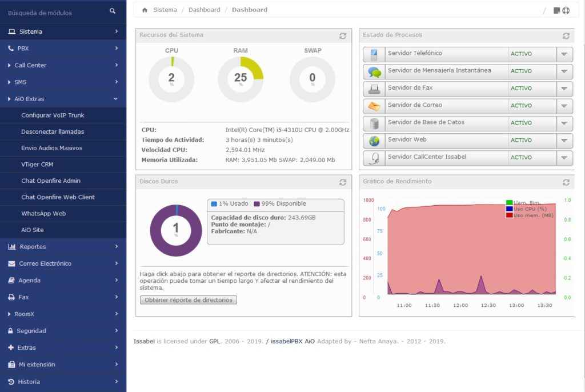Click the home icon in breadcrumb
This screenshot has height=392, width=585.
click(145, 10)
